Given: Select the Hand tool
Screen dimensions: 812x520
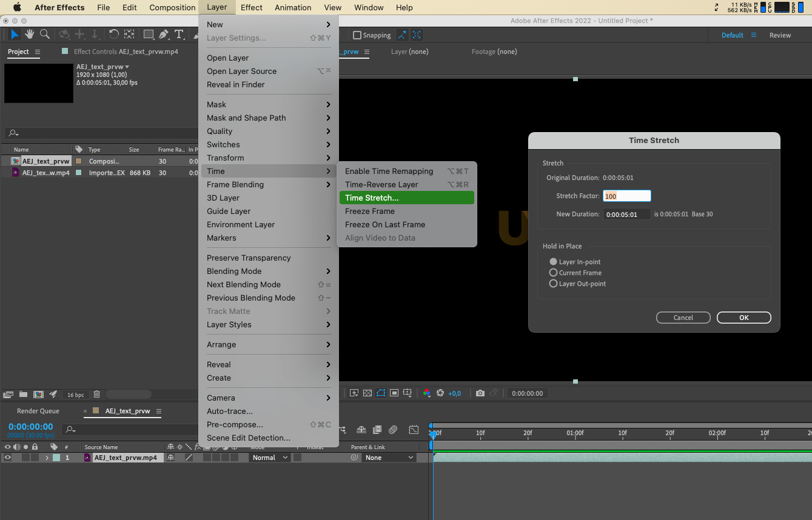Looking at the screenshot, I should [x=30, y=35].
